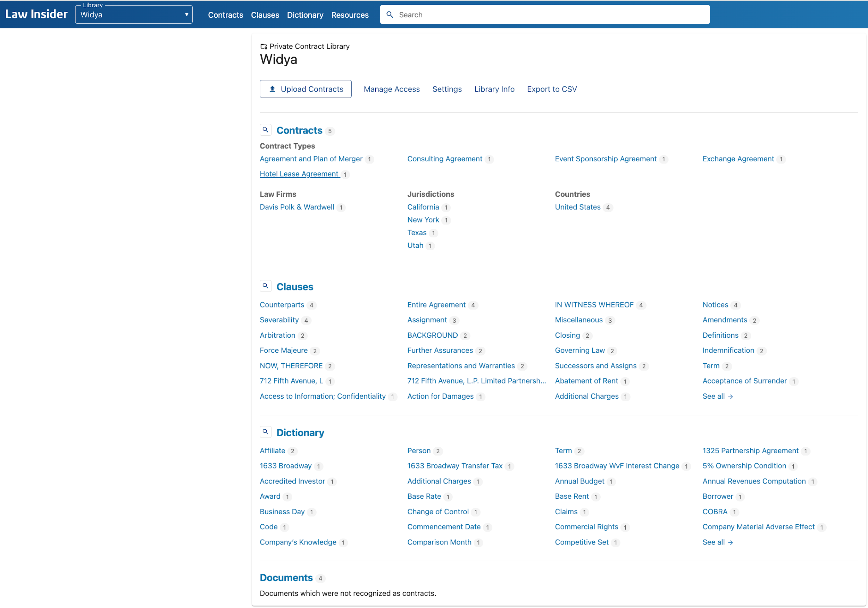Open the Severability clause
This screenshot has width=868, height=608.
pos(279,320)
